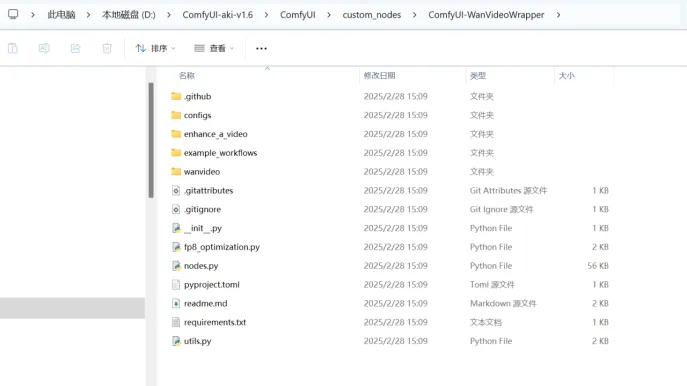Select the fp8_optimization.py file name
687x386 pixels.
(x=222, y=247)
